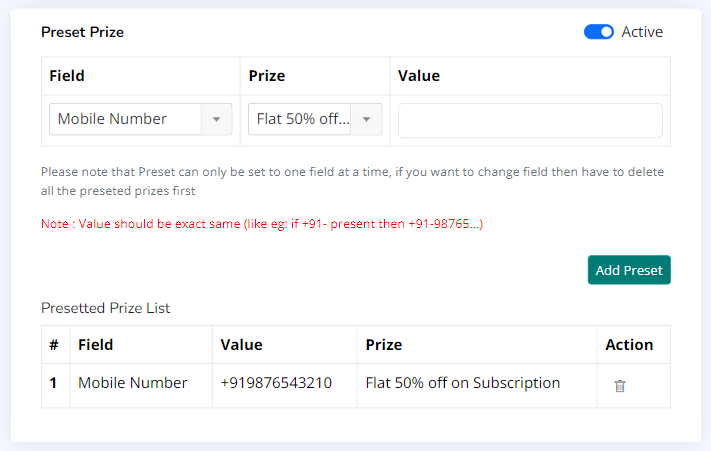Click the Active label beside the switch
Screen dimensions: 711x451
pos(642,32)
